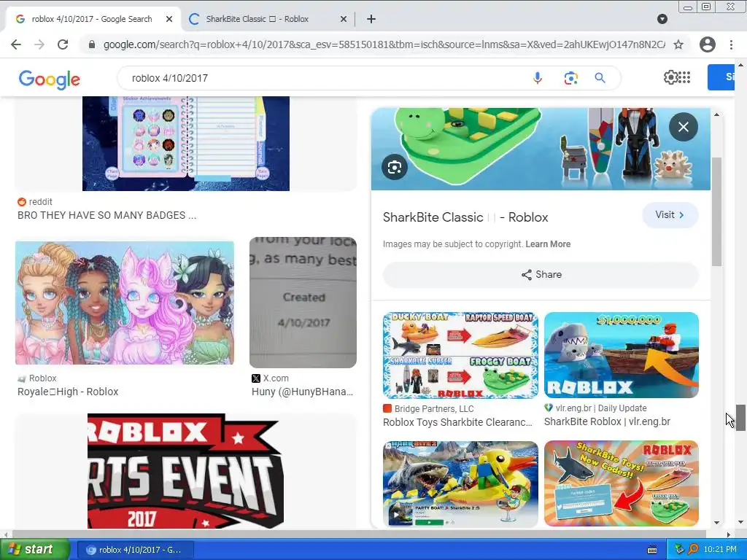
Task: Open the Learn More copyright link
Action: [x=548, y=244]
